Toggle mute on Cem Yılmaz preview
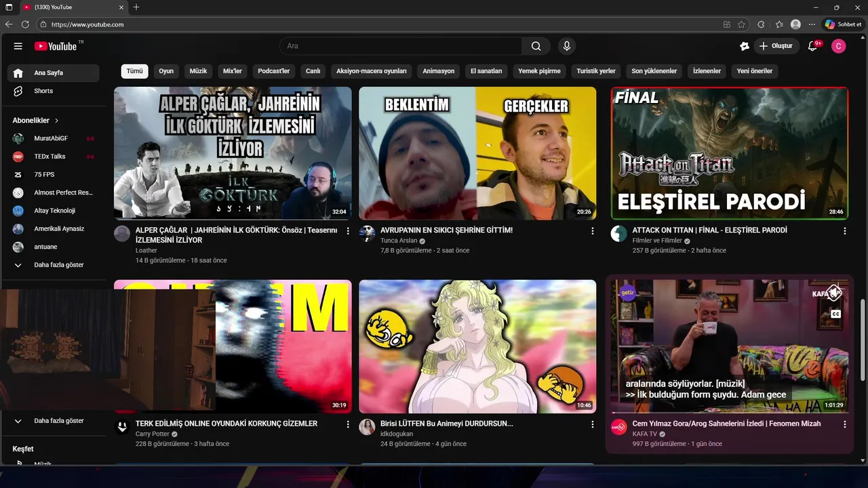Viewport: 868px width, 488px height. (835, 293)
